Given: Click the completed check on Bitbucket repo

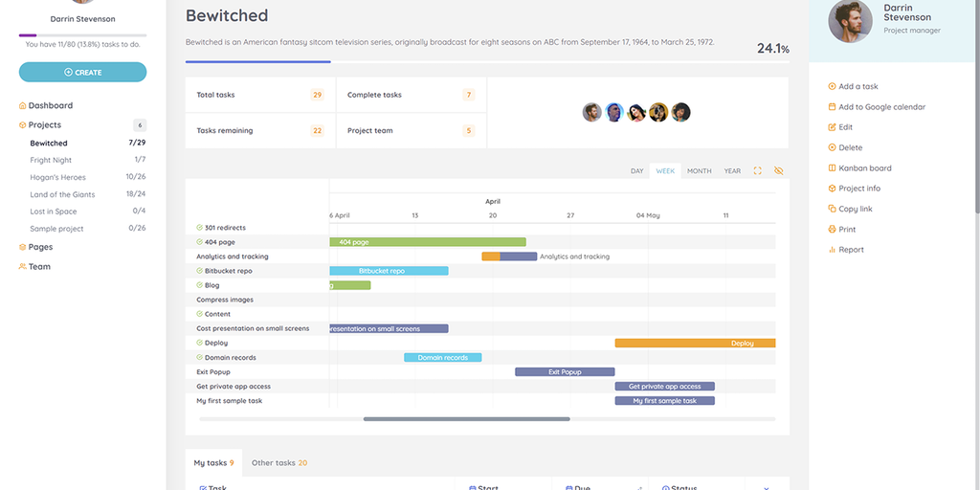Looking at the screenshot, I should [199, 271].
